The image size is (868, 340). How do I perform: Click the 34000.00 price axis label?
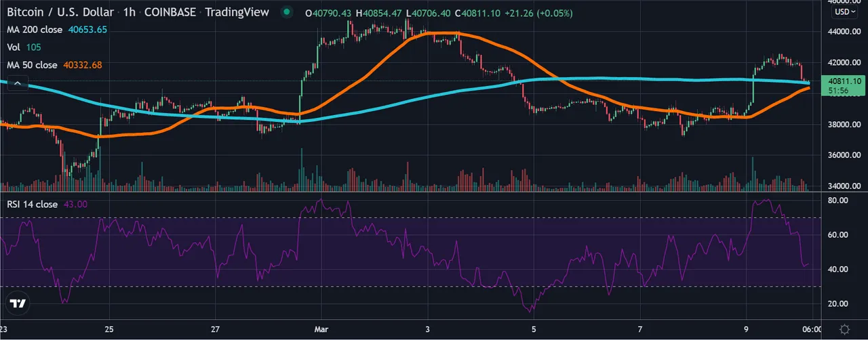click(x=843, y=186)
